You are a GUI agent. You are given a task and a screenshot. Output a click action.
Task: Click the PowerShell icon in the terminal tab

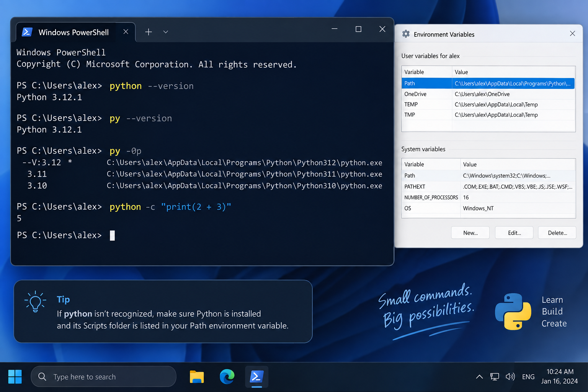pos(27,32)
